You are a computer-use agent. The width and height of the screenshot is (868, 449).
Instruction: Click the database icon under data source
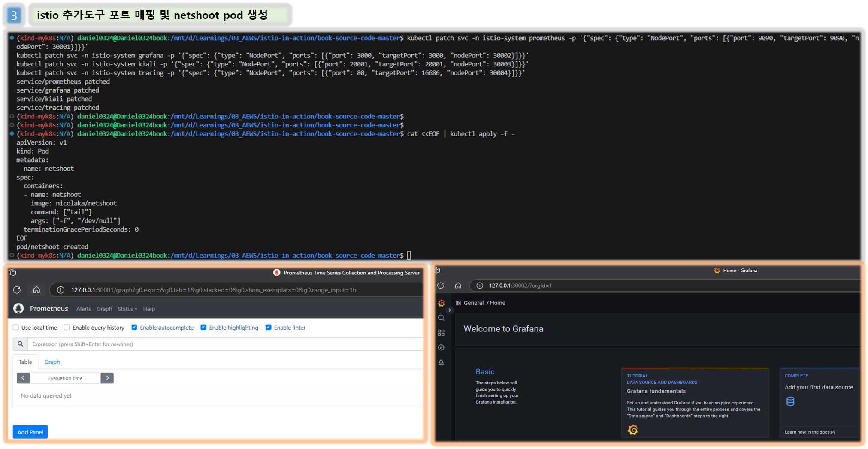tap(790, 401)
